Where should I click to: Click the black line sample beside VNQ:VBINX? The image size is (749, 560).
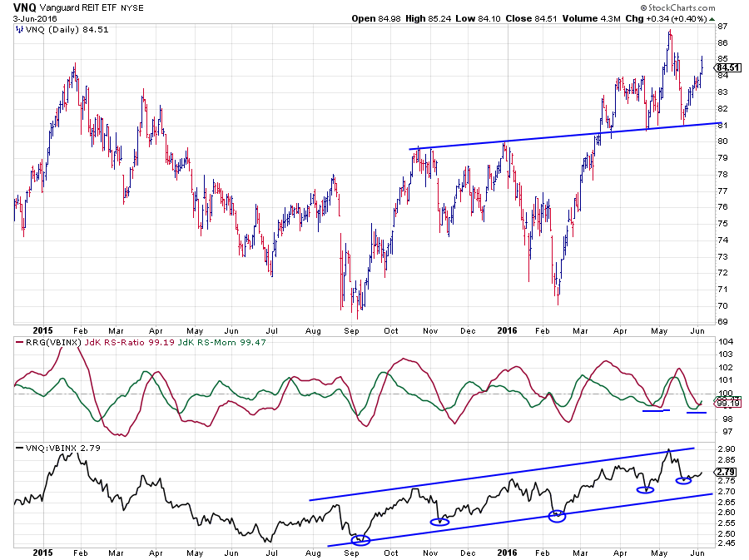(20, 448)
